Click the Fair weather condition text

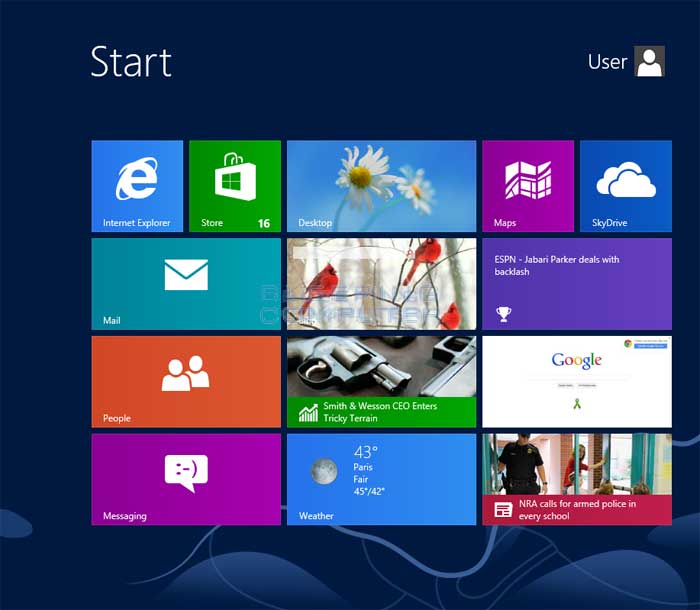tap(361, 479)
